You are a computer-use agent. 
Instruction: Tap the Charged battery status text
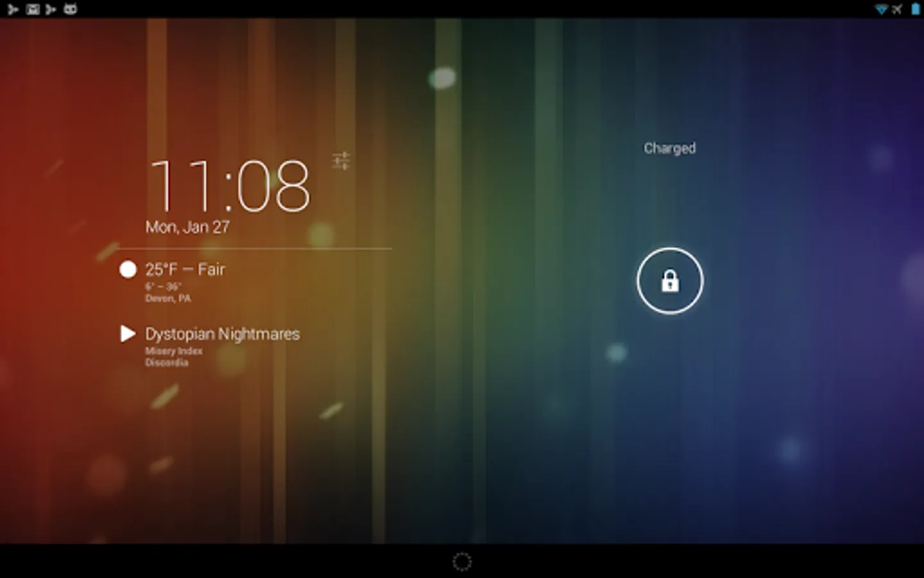point(670,148)
